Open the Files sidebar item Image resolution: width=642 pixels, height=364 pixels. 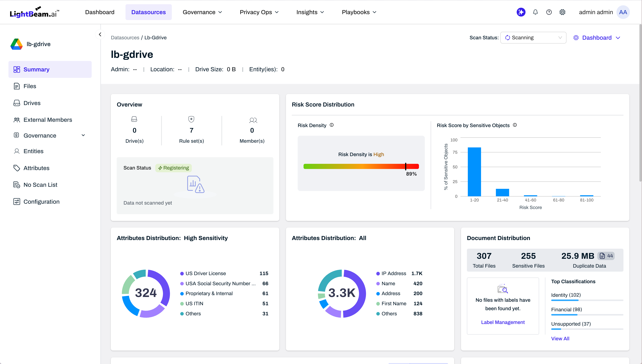(x=50, y=86)
